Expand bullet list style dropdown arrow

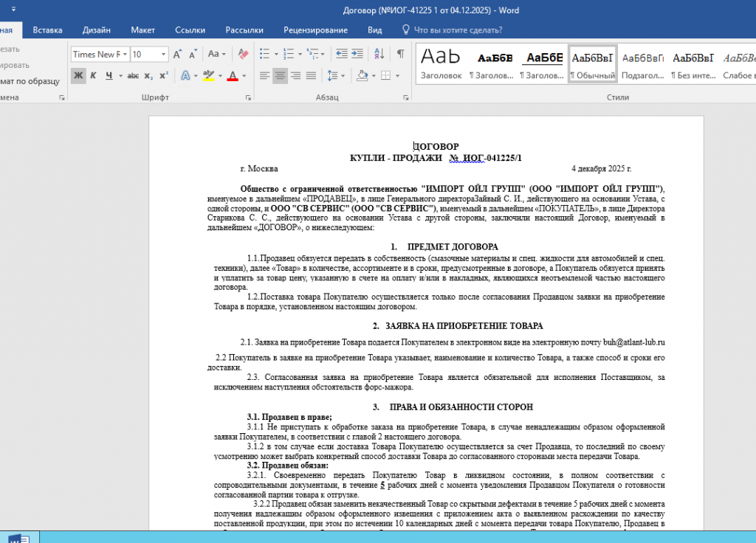point(276,54)
